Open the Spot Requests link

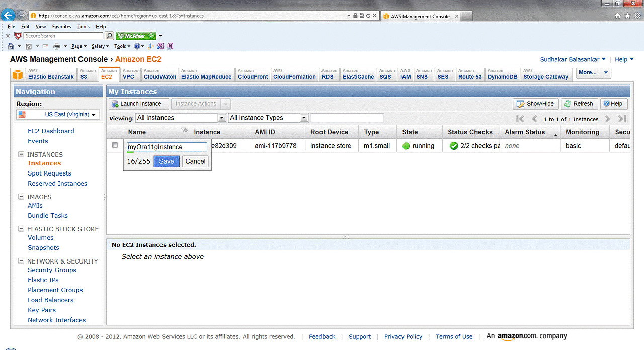tap(49, 173)
